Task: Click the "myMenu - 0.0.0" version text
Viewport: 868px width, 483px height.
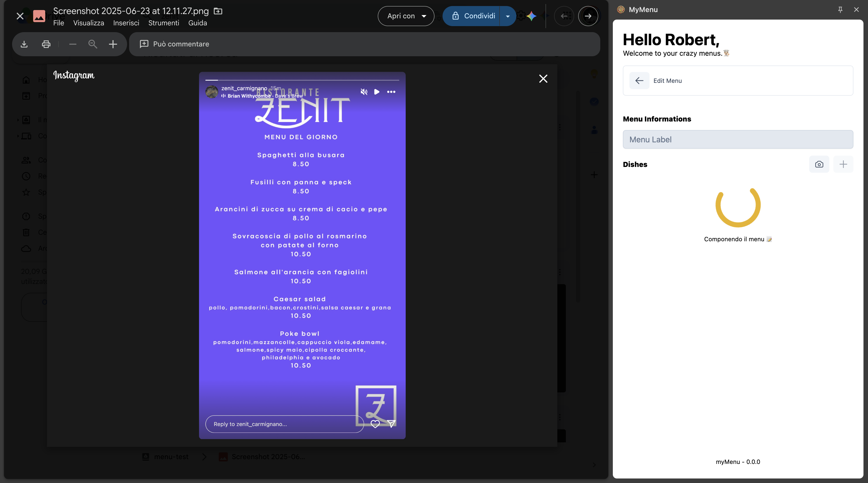Action: (x=738, y=462)
